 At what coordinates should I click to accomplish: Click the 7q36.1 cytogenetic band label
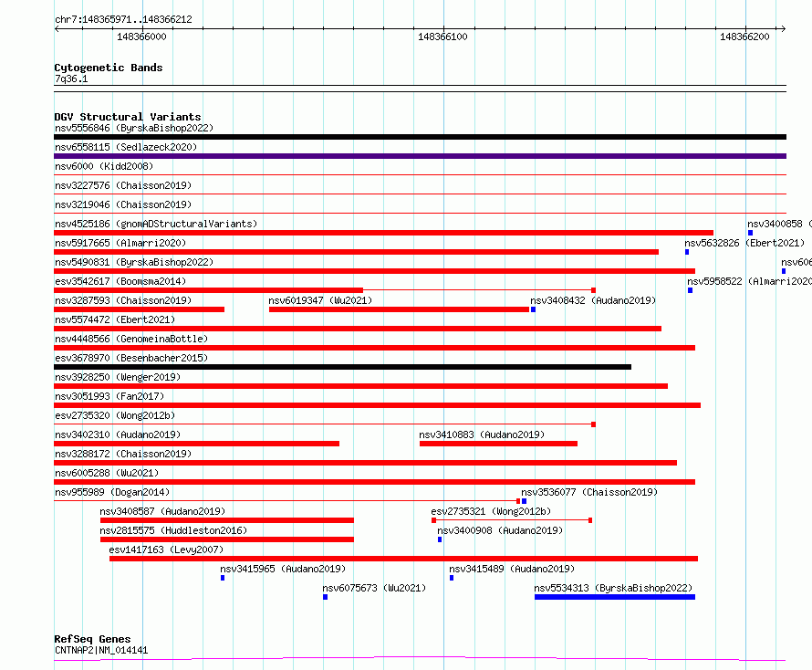point(71,79)
